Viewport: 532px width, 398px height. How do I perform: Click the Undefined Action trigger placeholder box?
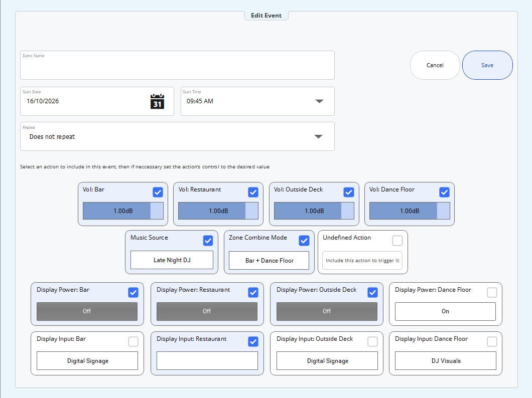click(362, 261)
